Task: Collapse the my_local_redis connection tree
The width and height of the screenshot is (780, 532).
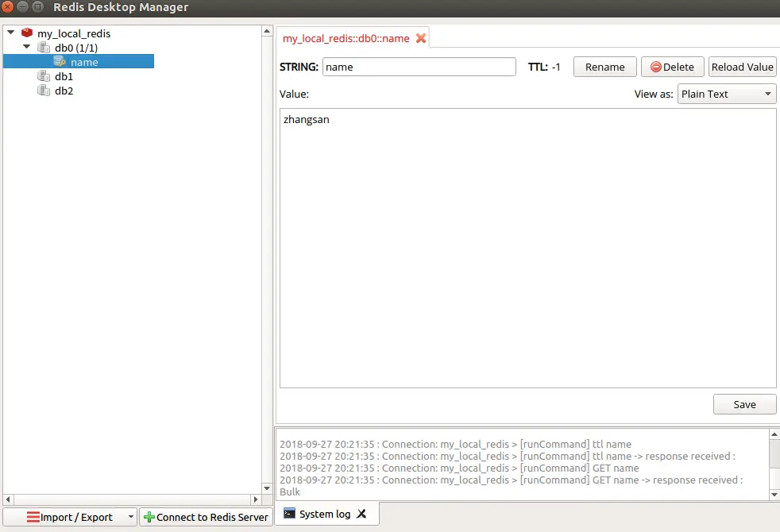Action: point(10,33)
